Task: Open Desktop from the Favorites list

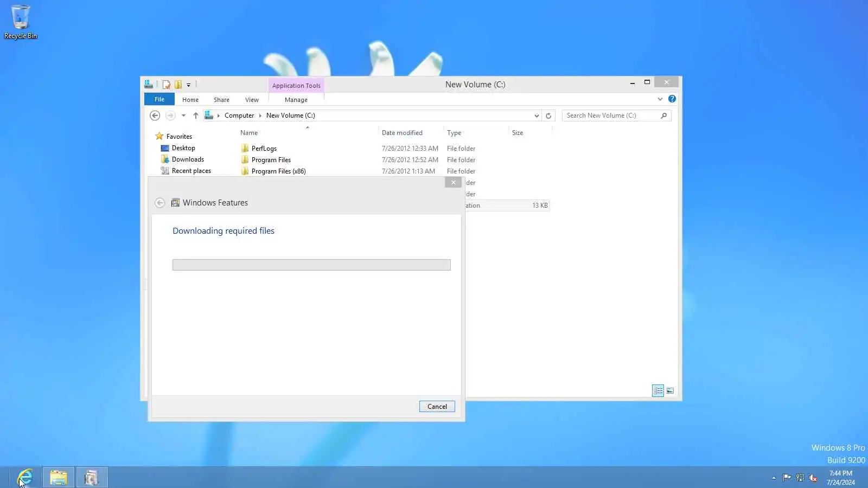Action: [x=183, y=148]
